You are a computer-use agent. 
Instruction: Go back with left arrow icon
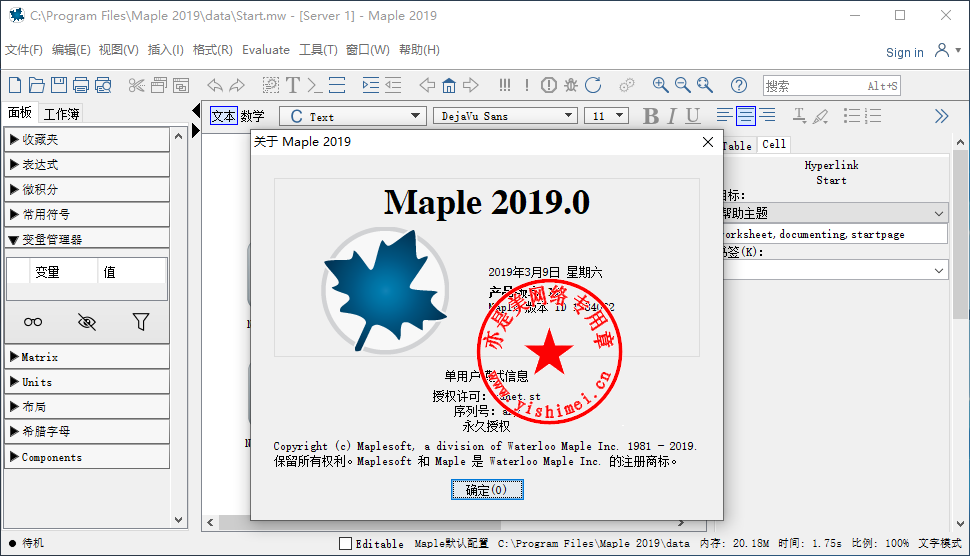(427, 85)
